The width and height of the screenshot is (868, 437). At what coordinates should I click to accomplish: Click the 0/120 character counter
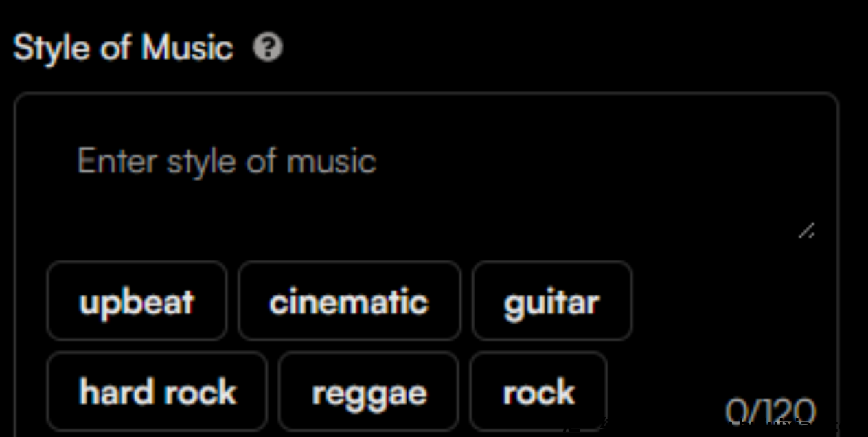(770, 411)
